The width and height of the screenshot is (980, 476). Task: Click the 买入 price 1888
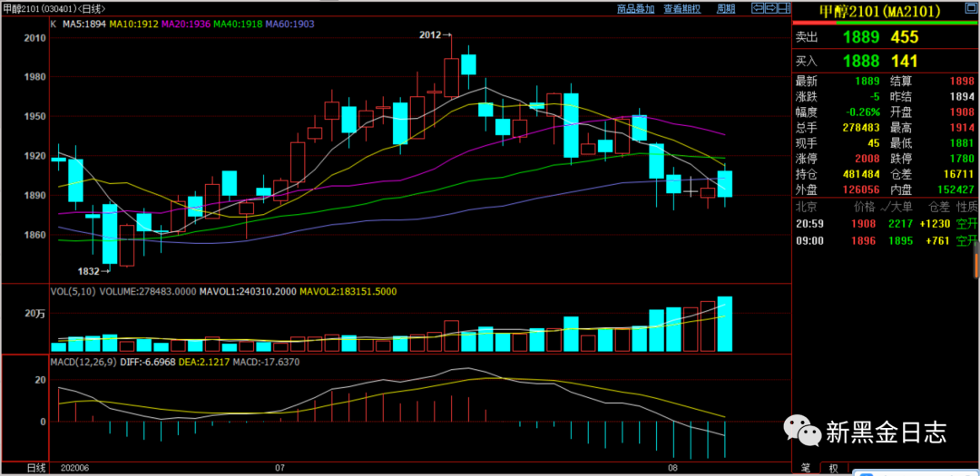pos(861,62)
